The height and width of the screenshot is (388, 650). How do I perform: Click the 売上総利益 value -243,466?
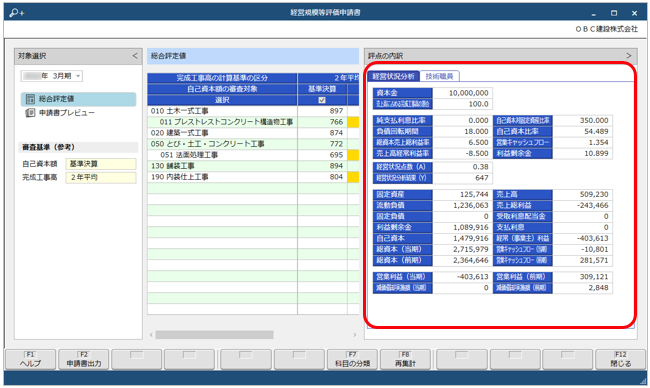click(x=582, y=205)
